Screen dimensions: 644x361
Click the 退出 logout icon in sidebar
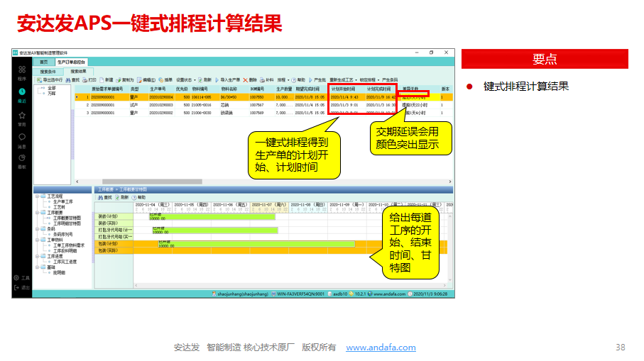pyautogui.click(x=16, y=287)
